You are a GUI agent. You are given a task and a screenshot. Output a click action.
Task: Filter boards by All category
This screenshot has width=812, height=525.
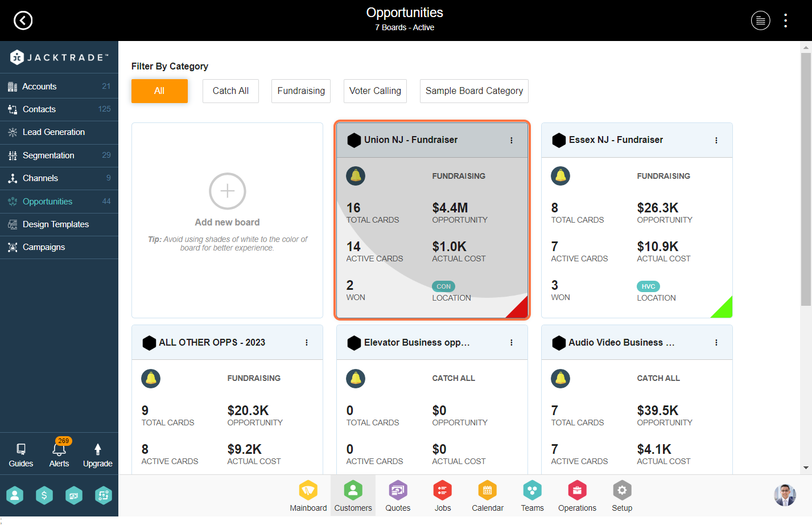(x=159, y=91)
